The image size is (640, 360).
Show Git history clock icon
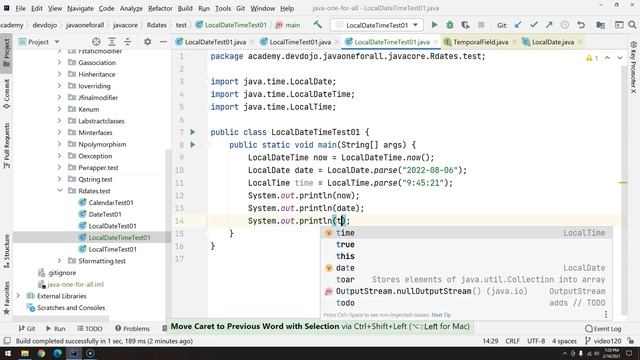565,25
